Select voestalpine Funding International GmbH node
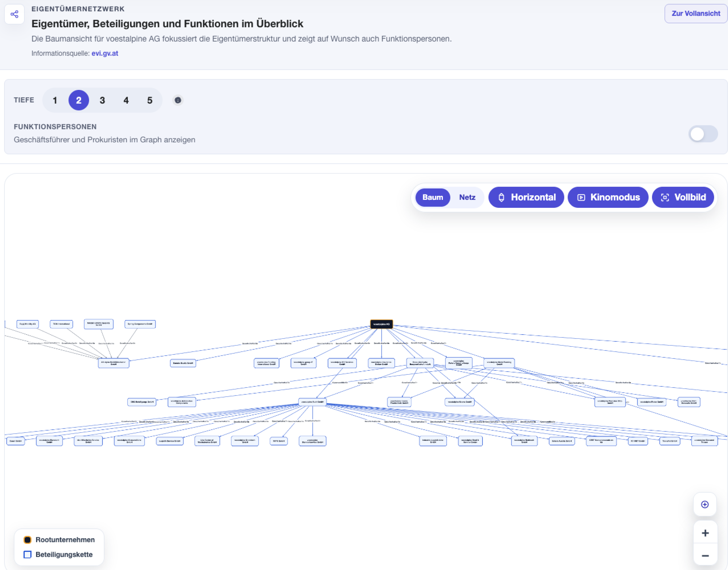 point(266,363)
